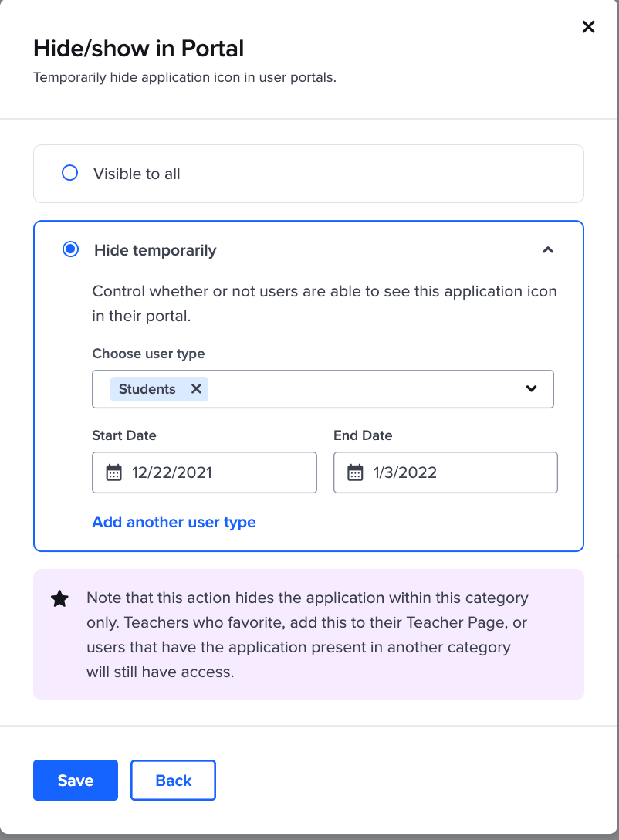Select the Visible to all radio button
The image size is (619, 840).
[70, 173]
